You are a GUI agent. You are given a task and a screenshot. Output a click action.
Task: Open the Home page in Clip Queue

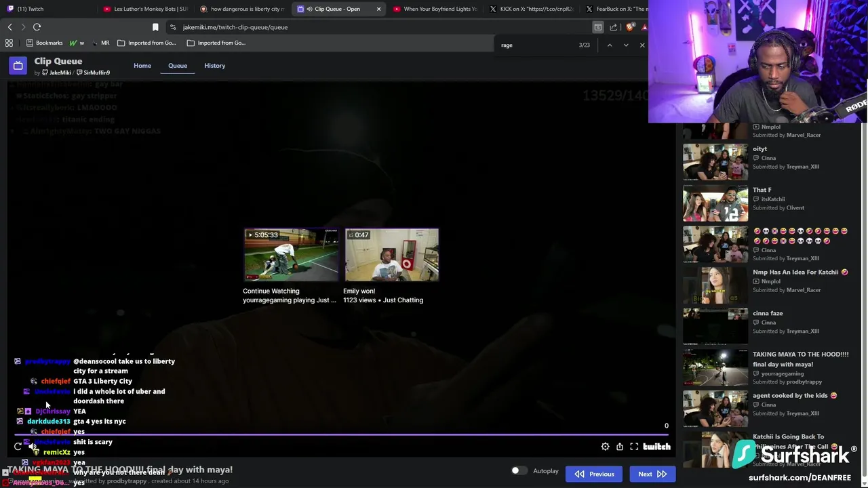tap(142, 66)
